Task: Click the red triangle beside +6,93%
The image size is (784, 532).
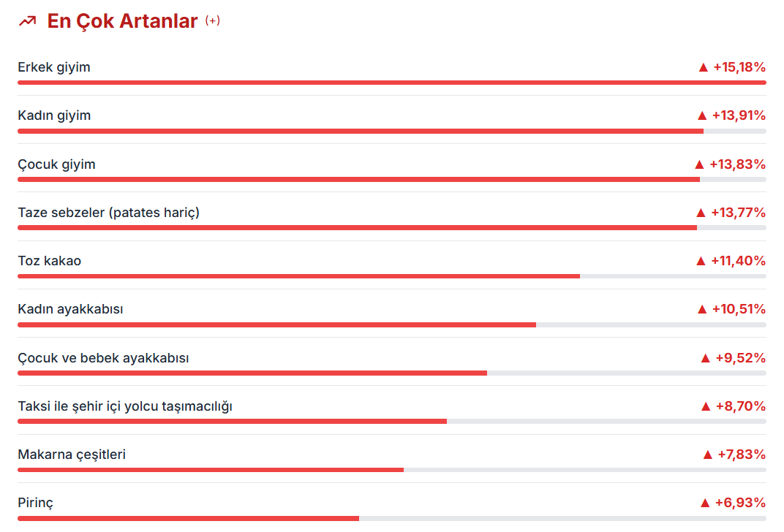Action: click(x=705, y=503)
